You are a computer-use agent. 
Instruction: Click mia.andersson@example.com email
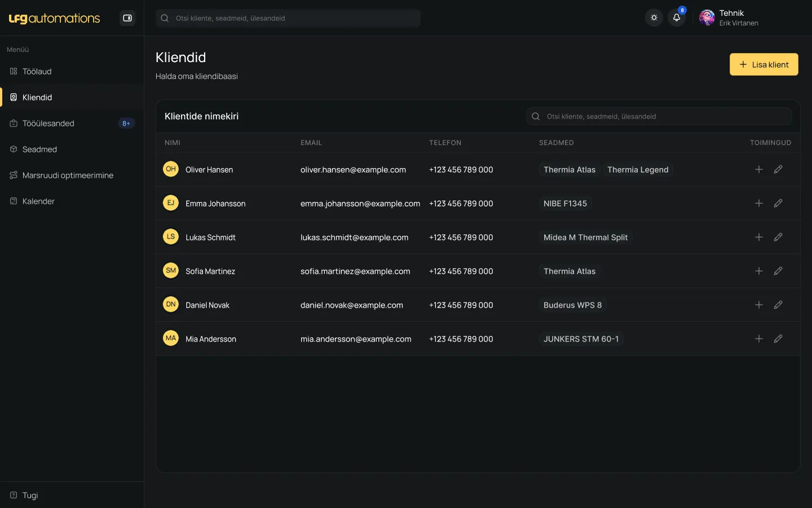[x=356, y=339]
